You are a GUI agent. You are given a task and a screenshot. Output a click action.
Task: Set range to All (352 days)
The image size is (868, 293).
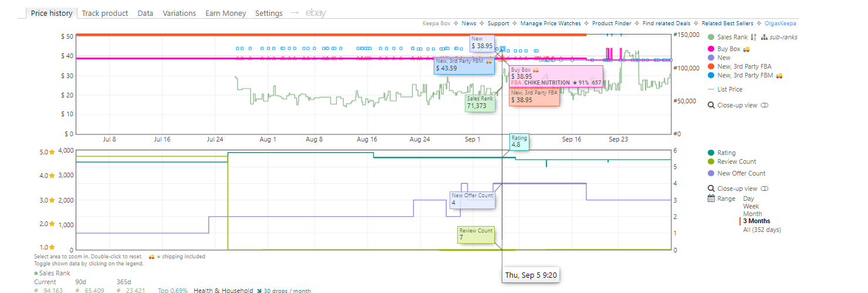tap(762, 230)
